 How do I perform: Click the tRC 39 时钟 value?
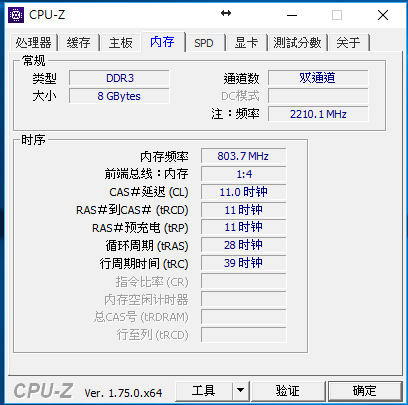243,263
